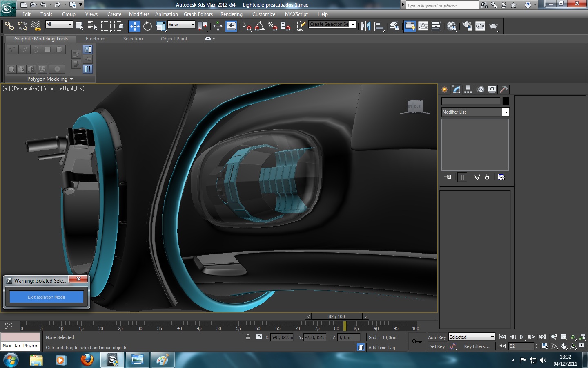The image size is (588, 368).
Task: Open the Rendering menu
Action: tap(231, 14)
